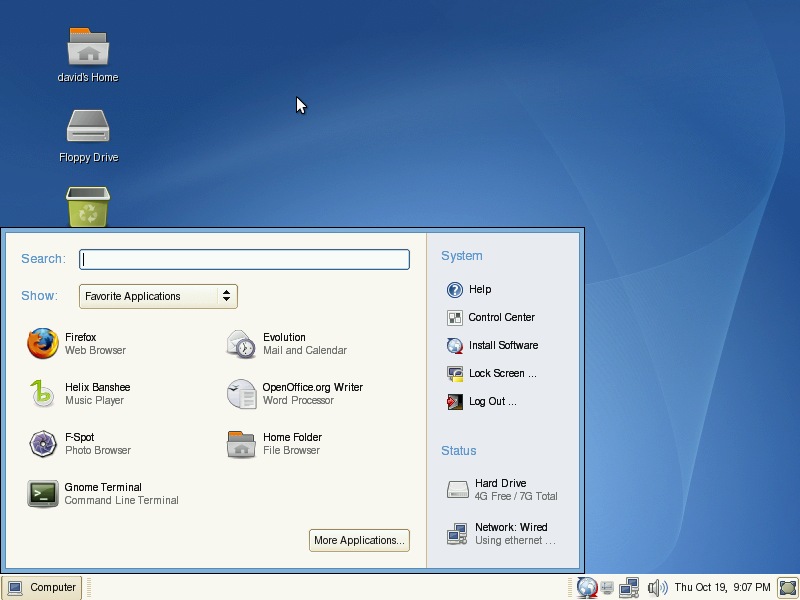Click the 'Using ethernet ...' status text
Screen dimensions: 800x600
[x=515, y=540]
